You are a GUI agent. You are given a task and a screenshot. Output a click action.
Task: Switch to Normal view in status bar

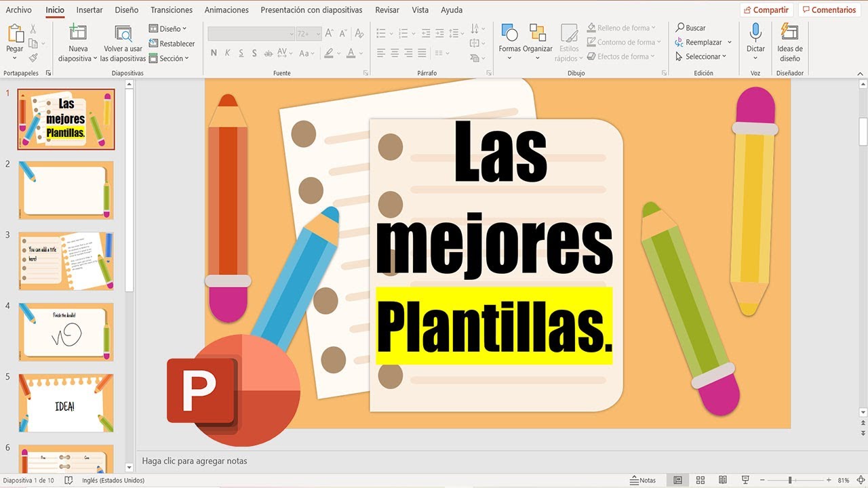coord(677,480)
